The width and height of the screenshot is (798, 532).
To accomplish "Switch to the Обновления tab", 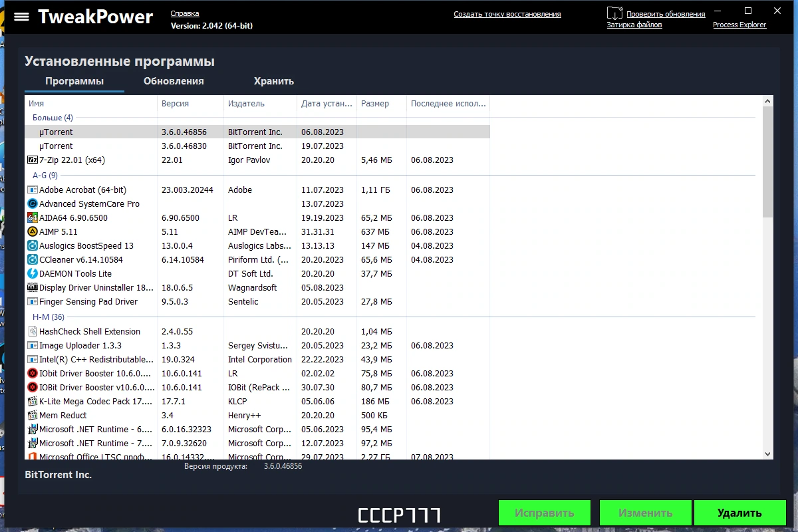I will 174,81.
